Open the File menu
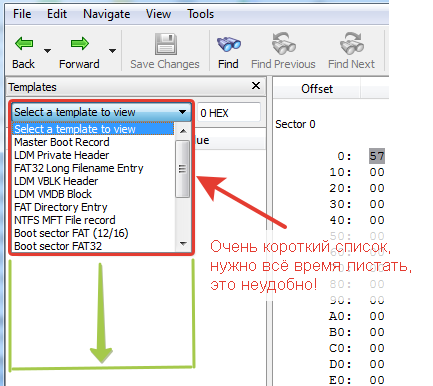Viewport: 433px width, 386px height. 22,14
